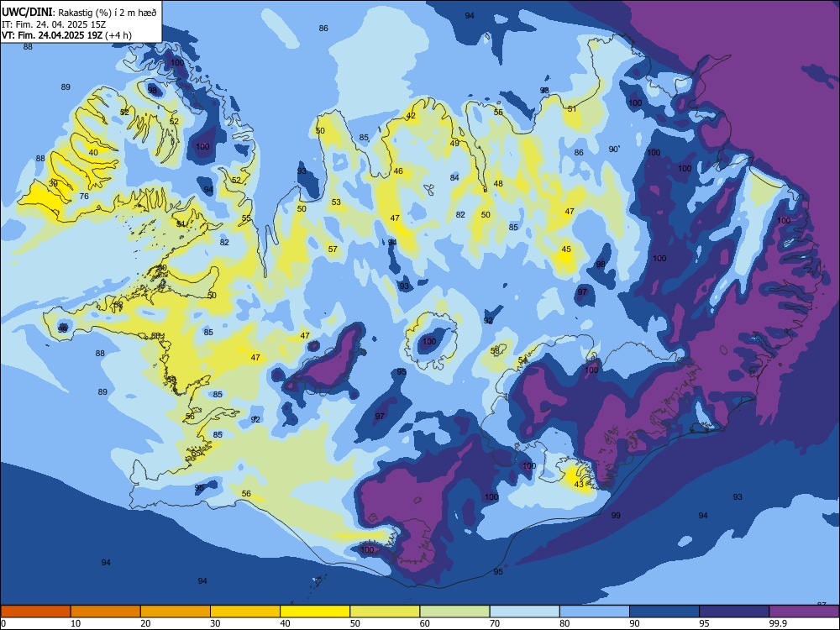Click the humidity value 49 on the map
Screen dimensions: 840x630
point(454,143)
